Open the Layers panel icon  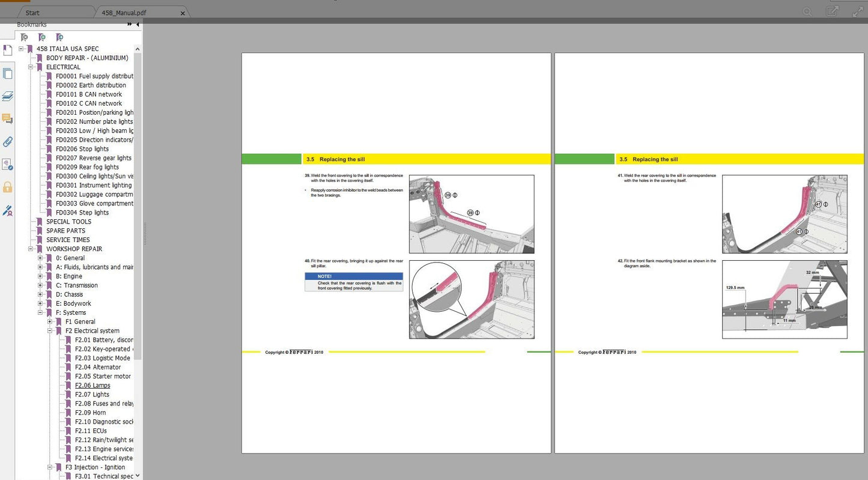tap(7, 96)
